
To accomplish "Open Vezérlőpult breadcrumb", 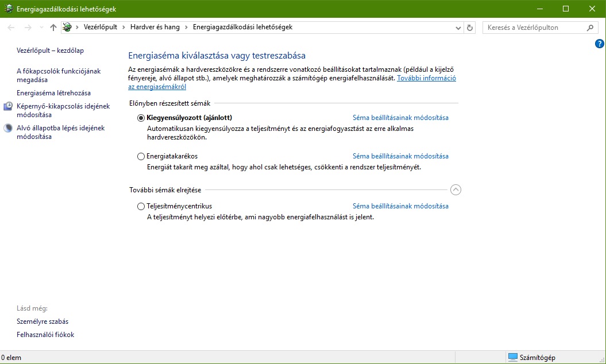I will point(101,27).
